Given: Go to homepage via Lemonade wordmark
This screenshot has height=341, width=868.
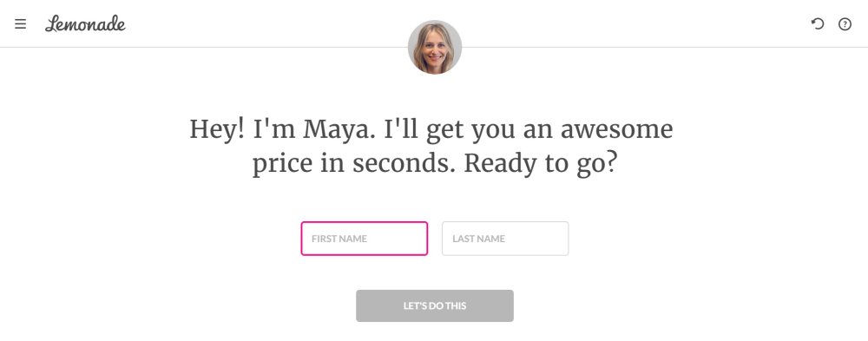Looking at the screenshot, I should [x=85, y=23].
